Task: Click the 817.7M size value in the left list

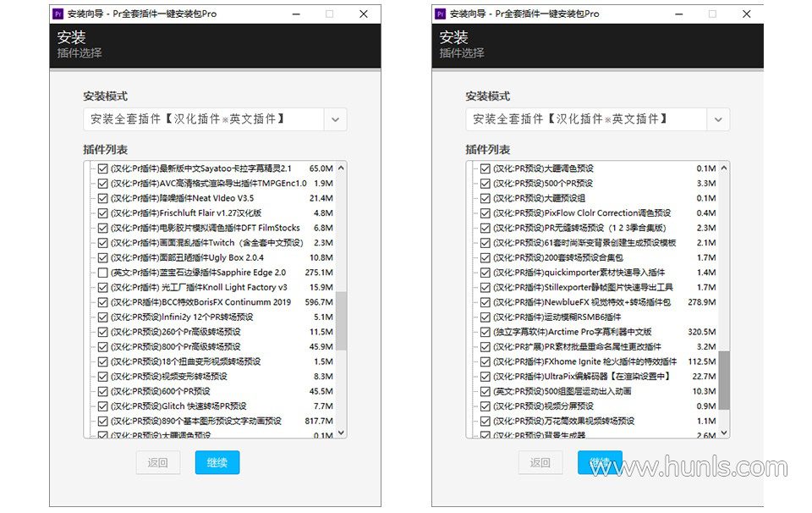Action: click(319, 422)
